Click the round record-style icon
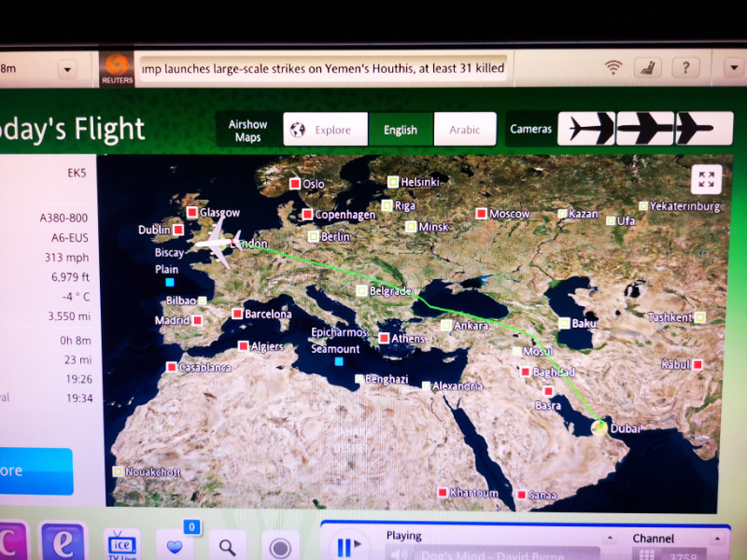This screenshot has height=560, width=747. 280,548
